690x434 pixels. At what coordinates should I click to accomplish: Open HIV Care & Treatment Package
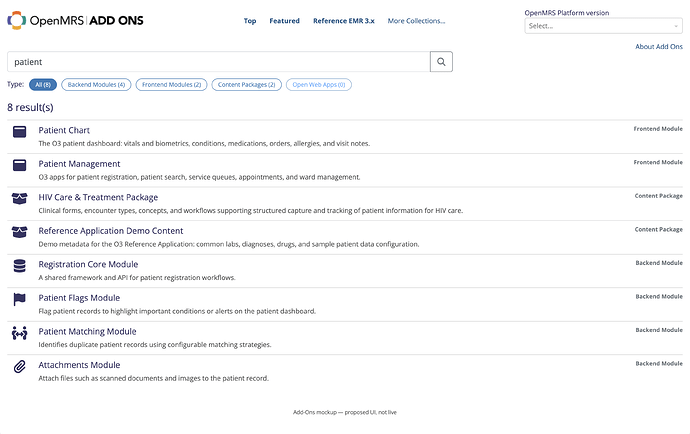98,197
